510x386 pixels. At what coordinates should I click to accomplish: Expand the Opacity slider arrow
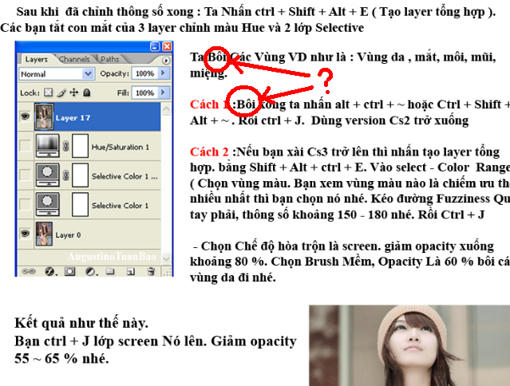coord(163,73)
